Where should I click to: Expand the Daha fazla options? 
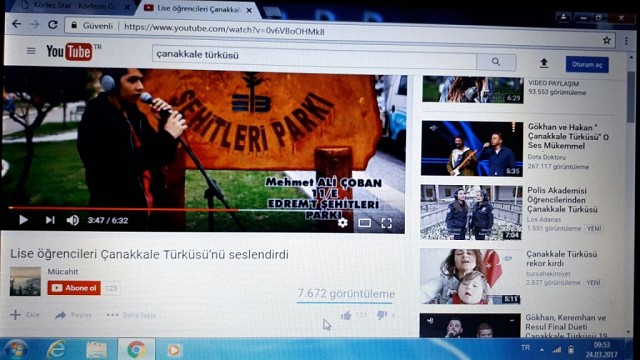click(x=131, y=315)
